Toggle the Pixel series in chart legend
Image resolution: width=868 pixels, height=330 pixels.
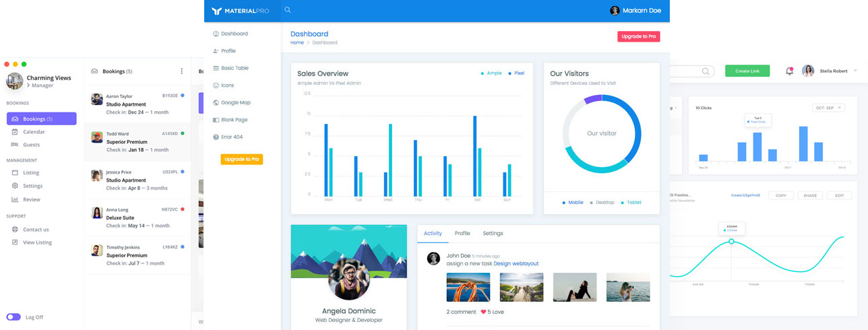tap(516, 73)
